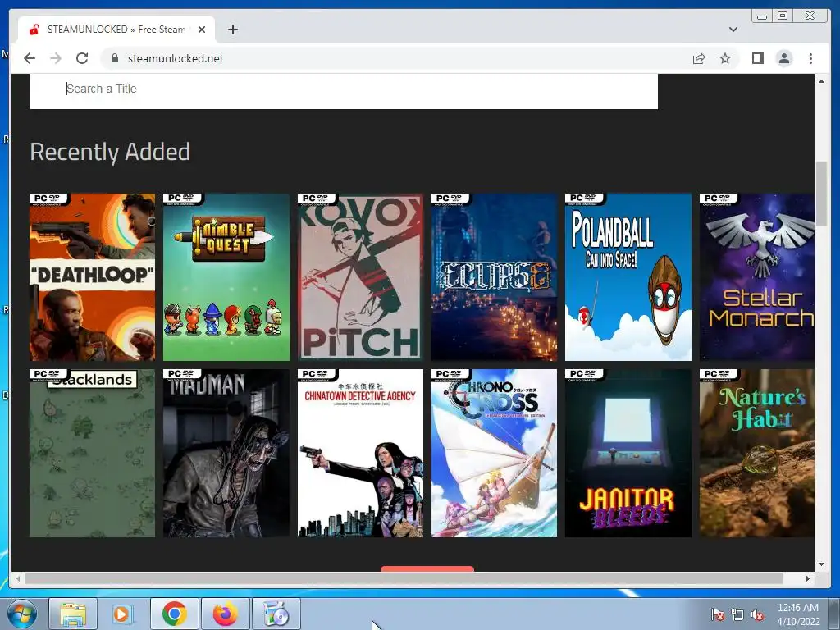Viewport: 840px width, 630px height.
Task: Launch Windows Media Player from the taskbar
Action: (x=123, y=614)
